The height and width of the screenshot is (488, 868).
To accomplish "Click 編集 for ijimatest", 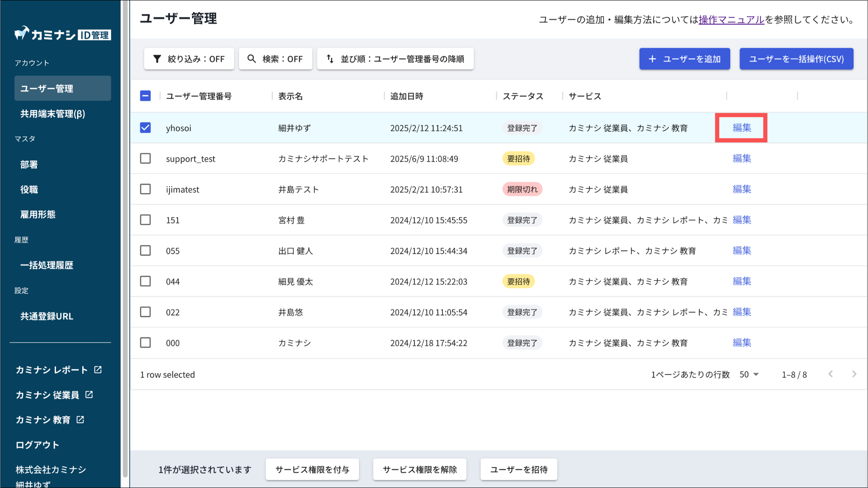I will [742, 189].
